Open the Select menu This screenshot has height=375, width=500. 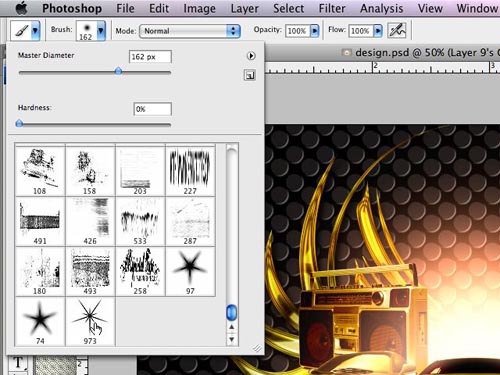[x=289, y=8]
